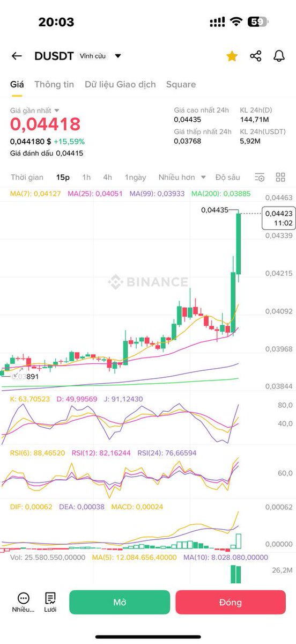Viewport: 296px width, 644px height.
Task: Tap the 20:03 clock in status bar
Action: coord(56,22)
